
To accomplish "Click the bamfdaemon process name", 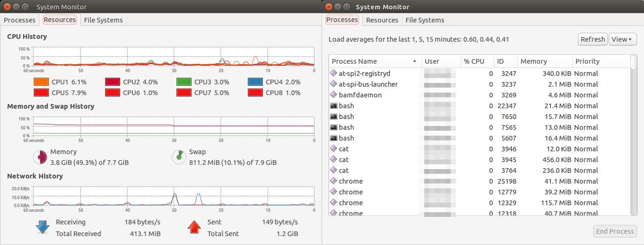I will [x=360, y=95].
